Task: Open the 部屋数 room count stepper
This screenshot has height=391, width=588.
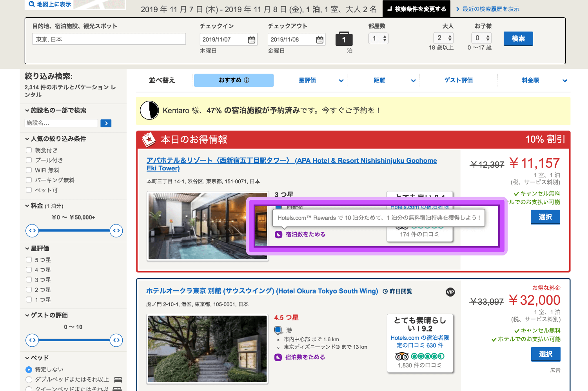Action: coord(378,38)
